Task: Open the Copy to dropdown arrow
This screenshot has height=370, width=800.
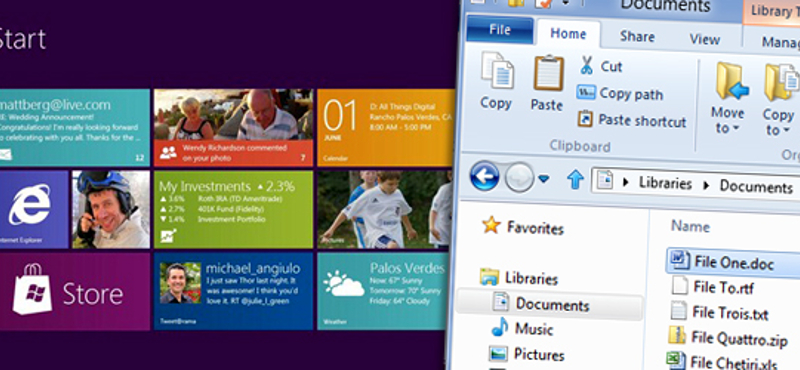Action: pyautogui.click(x=785, y=131)
